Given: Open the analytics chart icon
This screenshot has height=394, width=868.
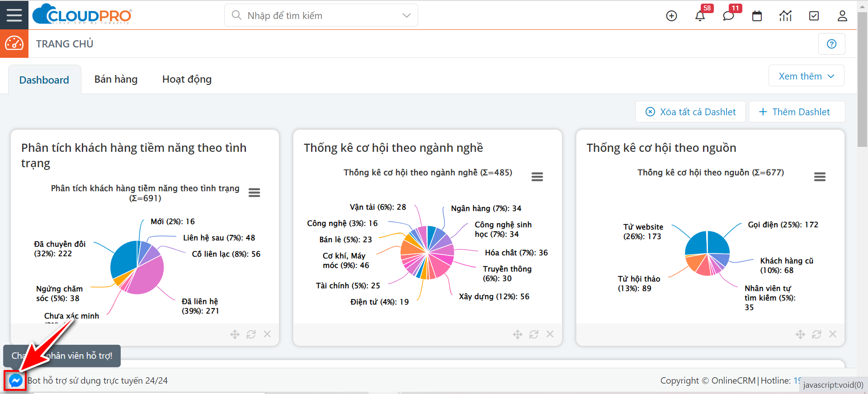Looking at the screenshot, I should (785, 16).
